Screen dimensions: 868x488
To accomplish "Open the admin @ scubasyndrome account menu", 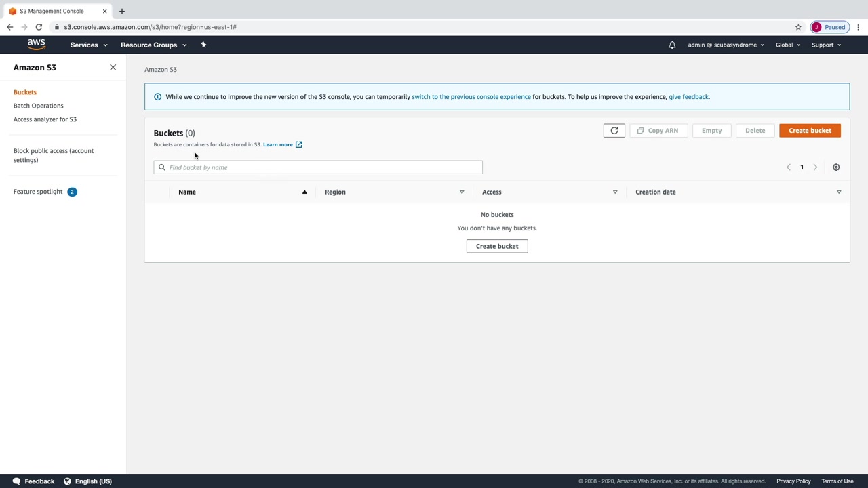I will 726,45.
